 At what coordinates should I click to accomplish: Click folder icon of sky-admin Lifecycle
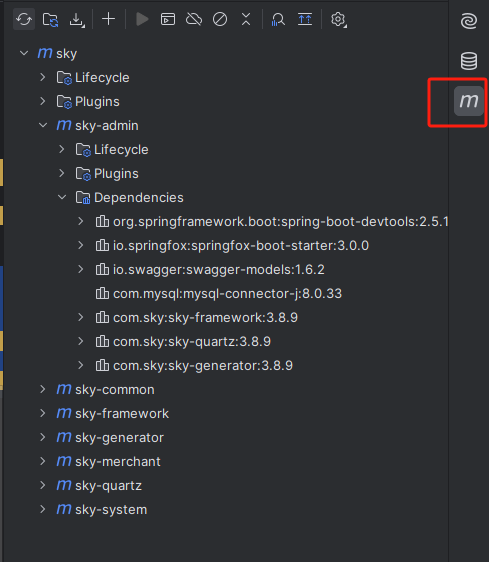coord(83,150)
